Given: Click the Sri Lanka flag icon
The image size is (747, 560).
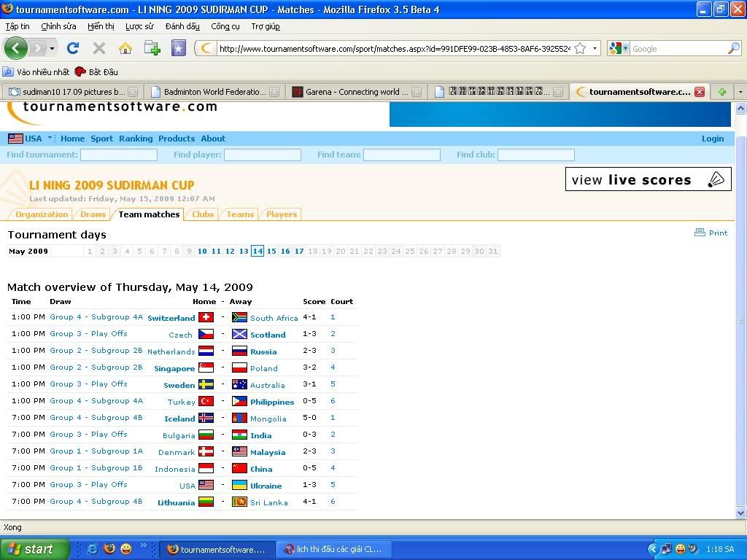Looking at the screenshot, I should click(x=239, y=502).
